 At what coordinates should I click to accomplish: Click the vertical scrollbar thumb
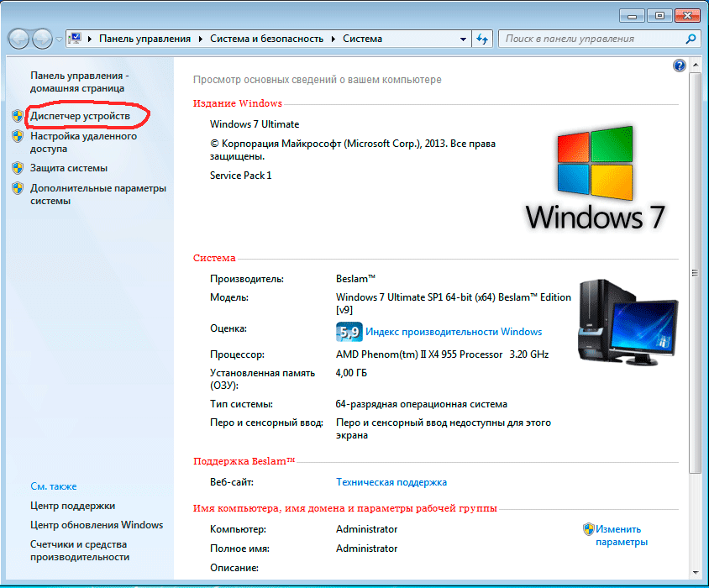(696, 273)
